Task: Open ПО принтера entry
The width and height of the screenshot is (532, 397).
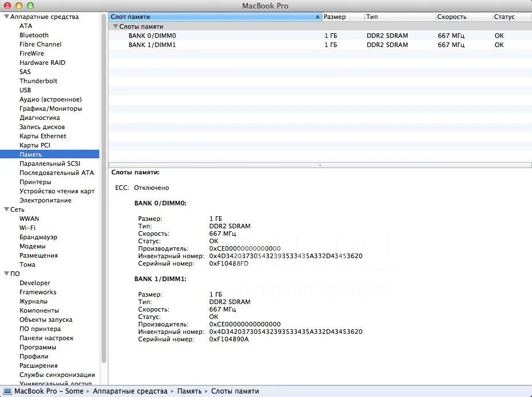Action: [x=40, y=329]
